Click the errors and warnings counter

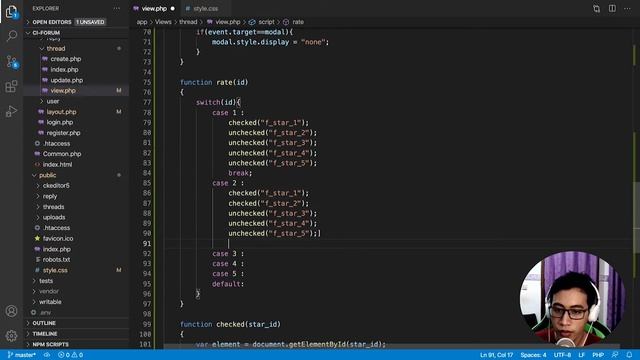pyautogui.click(x=71, y=355)
